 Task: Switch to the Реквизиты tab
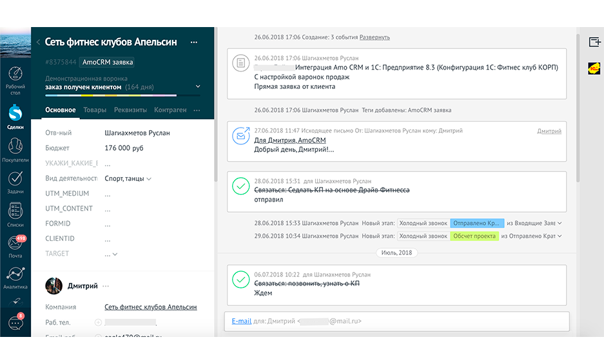[x=130, y=110]
